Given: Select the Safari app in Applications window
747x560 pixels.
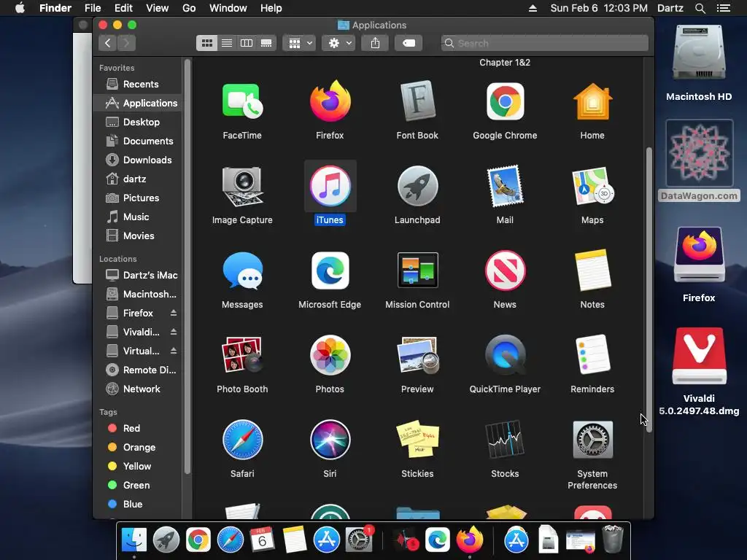Looking at the screenshot, I should coord(242,440).
